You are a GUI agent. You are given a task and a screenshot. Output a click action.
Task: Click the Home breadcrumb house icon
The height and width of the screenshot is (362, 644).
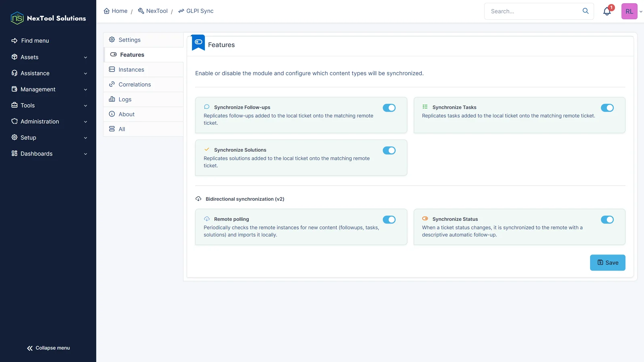(107, 11)
